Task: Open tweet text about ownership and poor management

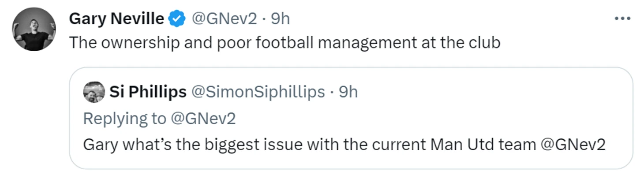Action: (285, 43)
